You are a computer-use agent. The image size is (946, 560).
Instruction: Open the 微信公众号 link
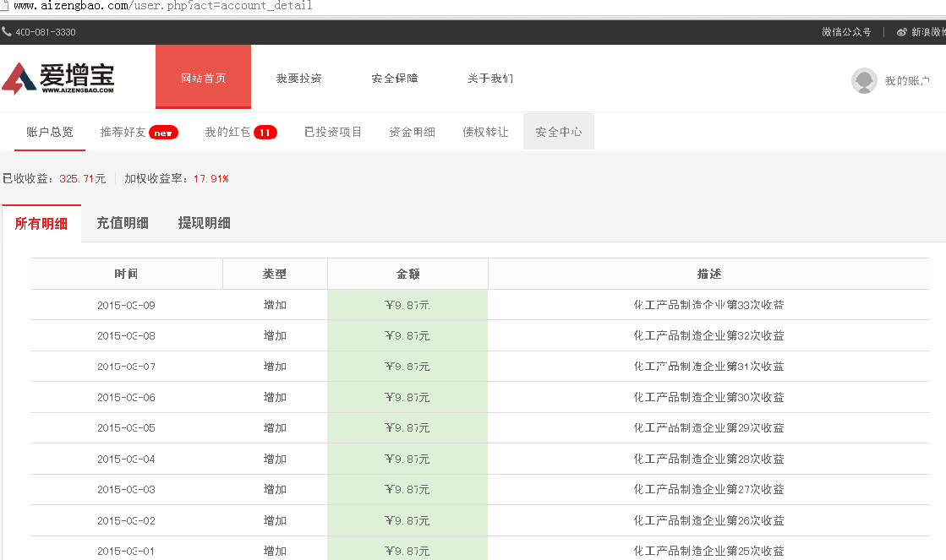(x=845, y=30)
